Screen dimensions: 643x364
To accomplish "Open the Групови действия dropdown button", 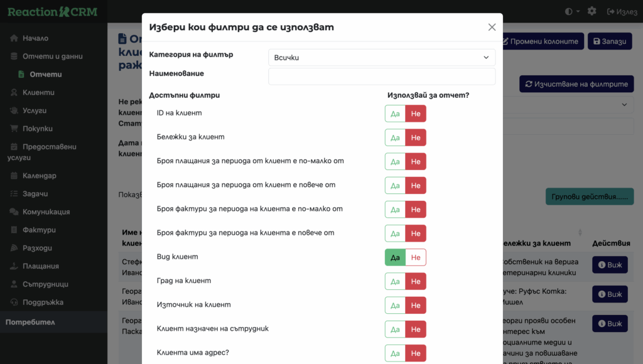I will (x=589, y=196).
